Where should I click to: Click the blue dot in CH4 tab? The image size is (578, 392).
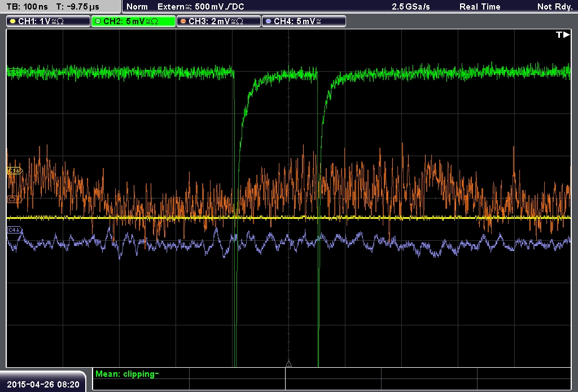pos(268,21)
